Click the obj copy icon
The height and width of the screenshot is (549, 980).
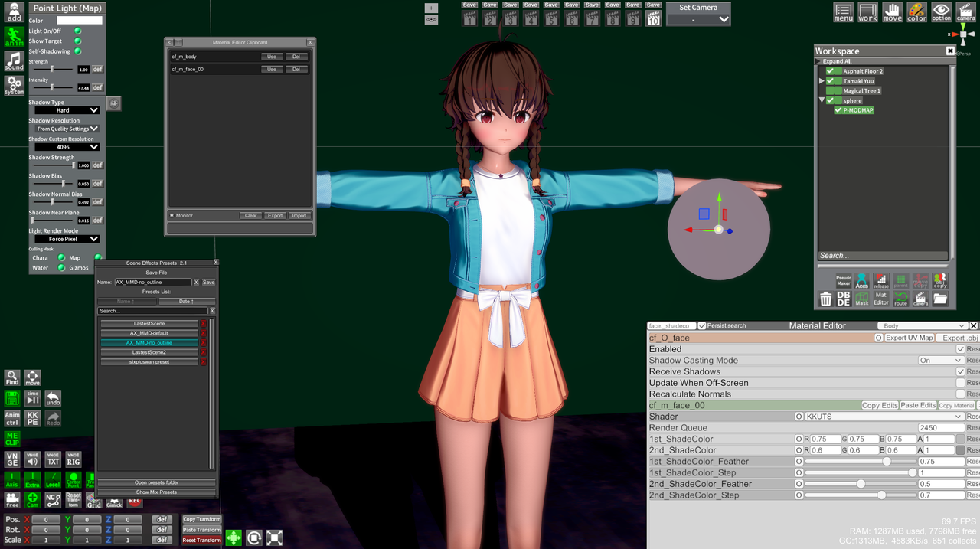(939, 281)
